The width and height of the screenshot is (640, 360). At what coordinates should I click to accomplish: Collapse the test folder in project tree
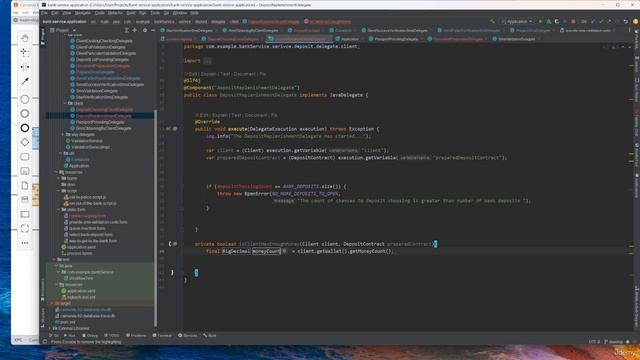[x=54, y=259]
